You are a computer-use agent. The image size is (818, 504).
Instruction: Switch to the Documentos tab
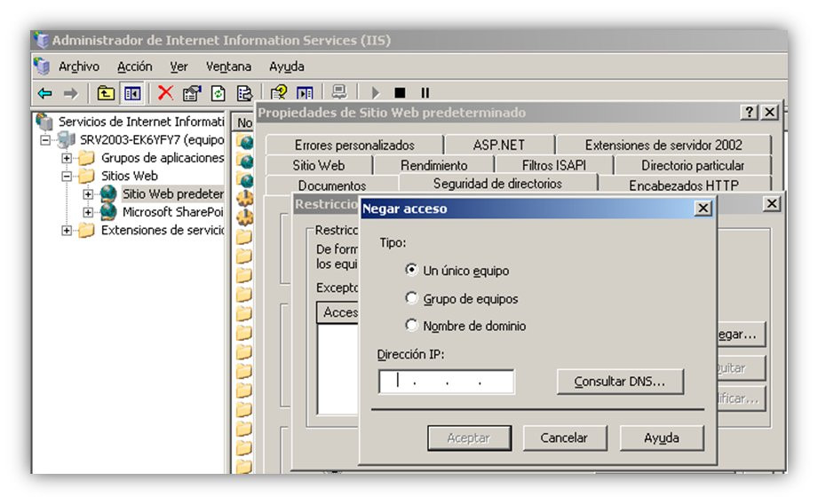click(332, 185)
